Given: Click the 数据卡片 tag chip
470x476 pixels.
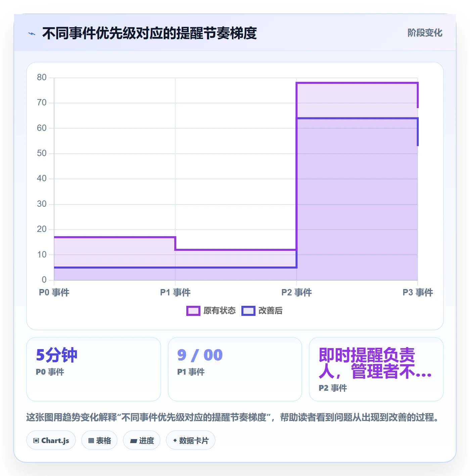Looking at the screenshot, I should pos(191,440).
